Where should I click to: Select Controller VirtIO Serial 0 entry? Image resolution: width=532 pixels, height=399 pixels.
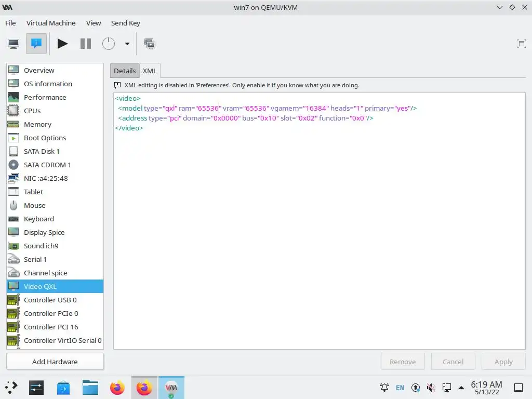[55, 341]
